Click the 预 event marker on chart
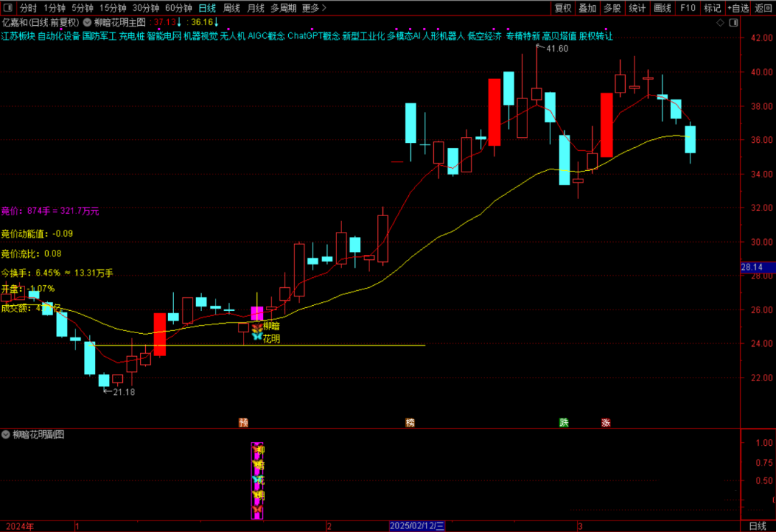776x532 pixels. [244, 423]
